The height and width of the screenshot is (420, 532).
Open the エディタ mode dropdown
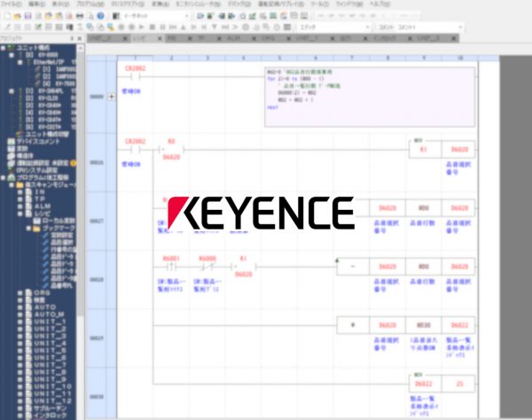[x=367, y=27]
